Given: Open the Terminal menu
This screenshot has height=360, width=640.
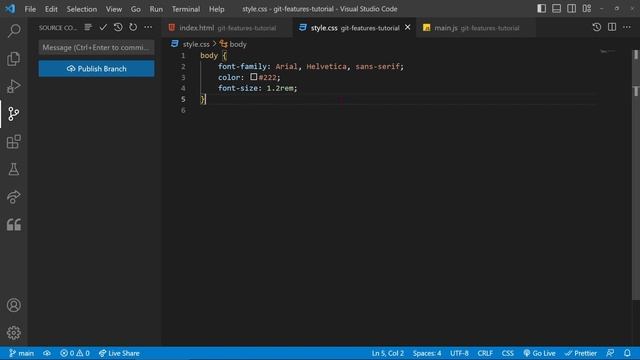Looking at the screenshot, I should coord(186,9).
